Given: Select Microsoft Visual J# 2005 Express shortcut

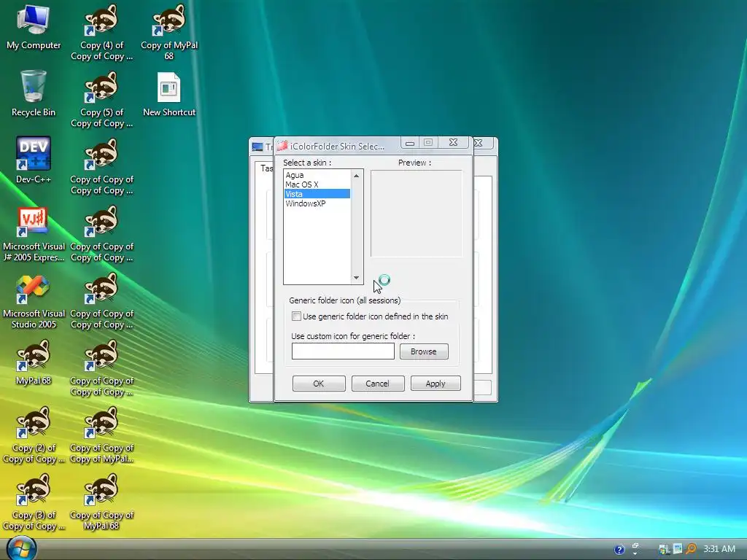Looking at the screenshot, I should [x=34, y=233].
